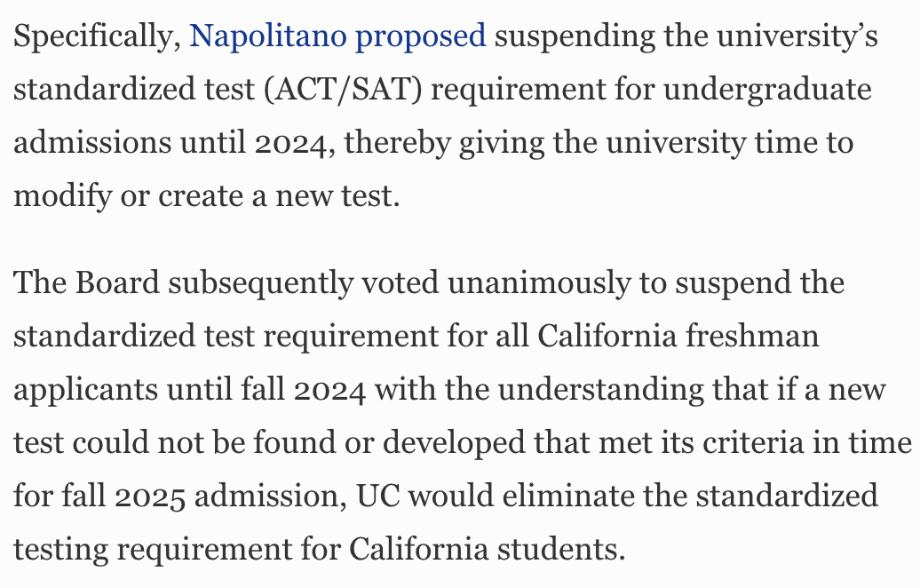Click the word "Board" in second paragraph

(117, 282)
